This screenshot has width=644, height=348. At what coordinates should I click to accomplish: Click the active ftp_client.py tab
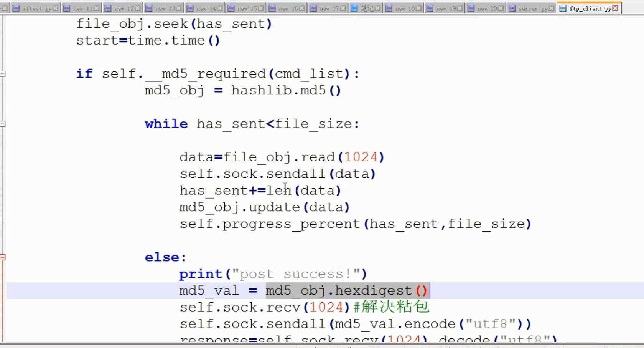pyautogui.click(x=589, y=8)
